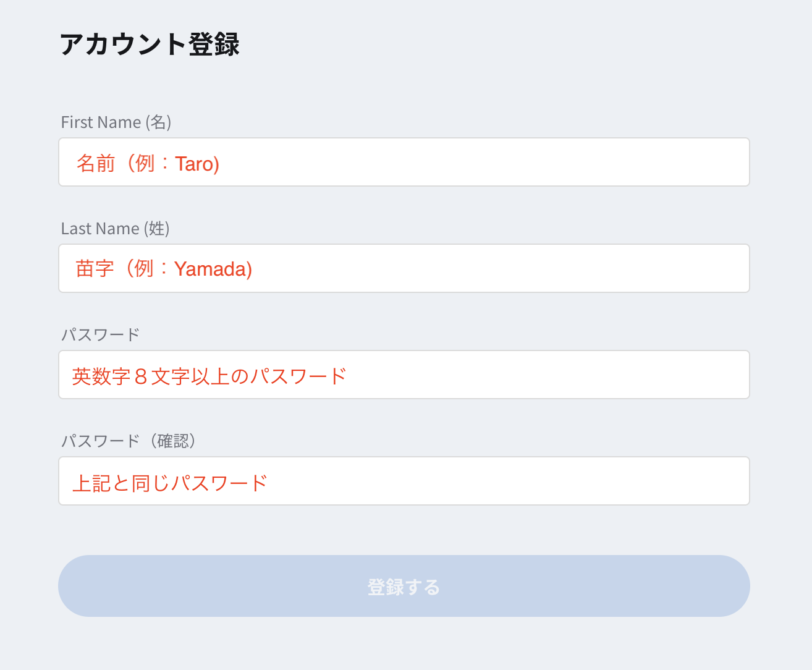The width and height of the screenshot is (812, 670).
Task: Click placeholder text "苗字（例：Yamada)"
Action: 164,269
